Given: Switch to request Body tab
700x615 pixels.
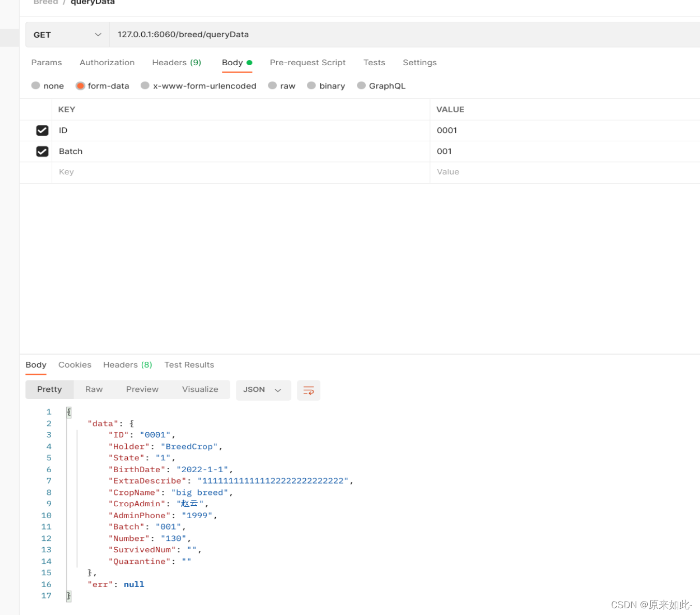Looking at the screenshot, I should pos(237,63).
